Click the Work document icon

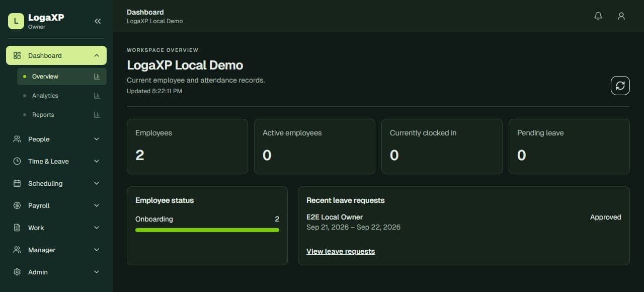click(x=17, y=228)
